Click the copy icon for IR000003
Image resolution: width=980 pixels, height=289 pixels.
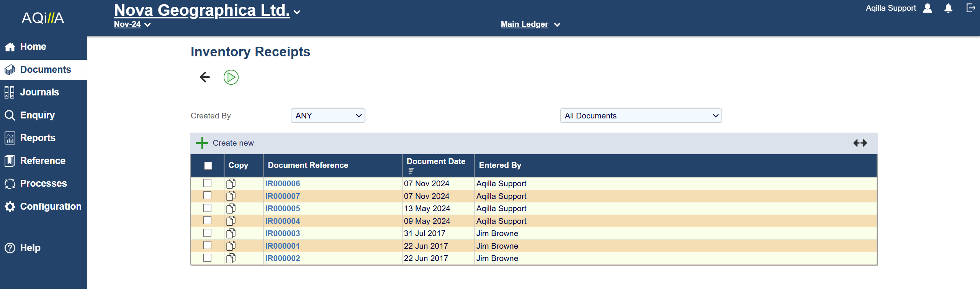click(x=231, y=233)
